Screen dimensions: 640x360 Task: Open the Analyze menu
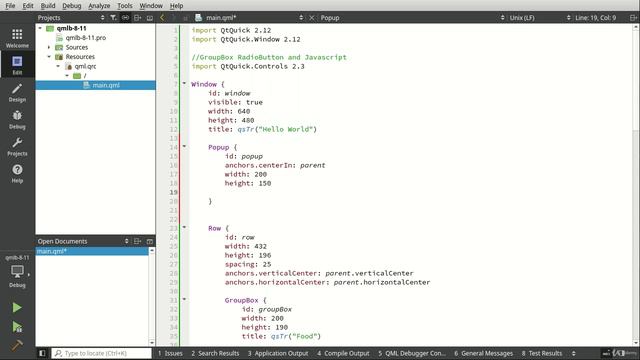click(99, 6)
